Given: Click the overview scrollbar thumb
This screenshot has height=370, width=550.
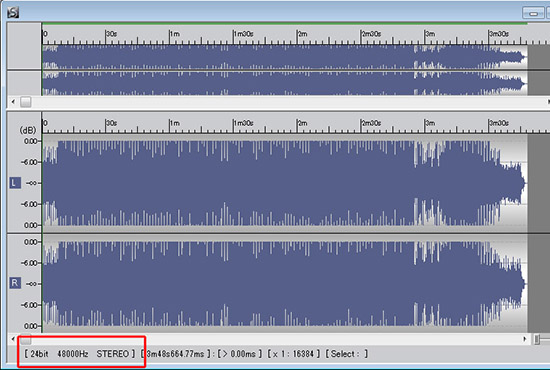Looking at the screenshot, I should point(26,102).
